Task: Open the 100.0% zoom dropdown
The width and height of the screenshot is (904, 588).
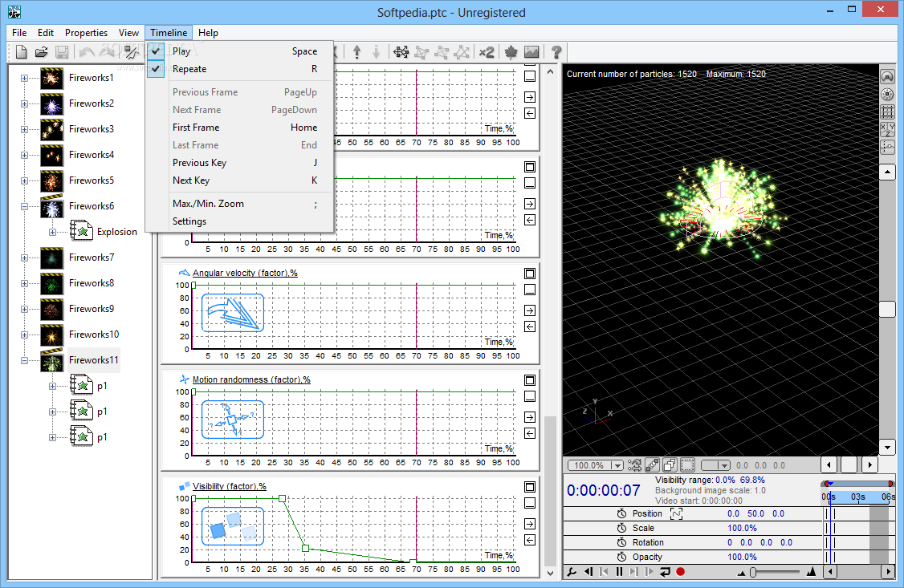Action: coord(617,465)
